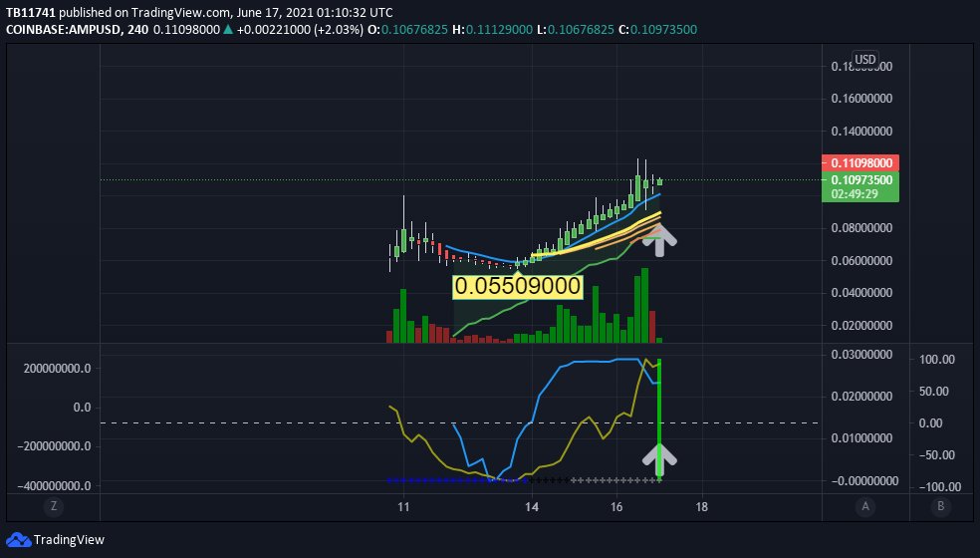Screen dimensions: 980x558
Task: Click the 0.16000000 price axis label
Action: click(861, 99)
